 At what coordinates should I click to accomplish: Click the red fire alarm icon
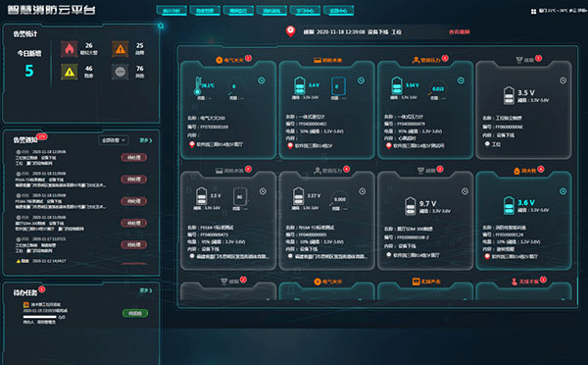click(70, 49)
